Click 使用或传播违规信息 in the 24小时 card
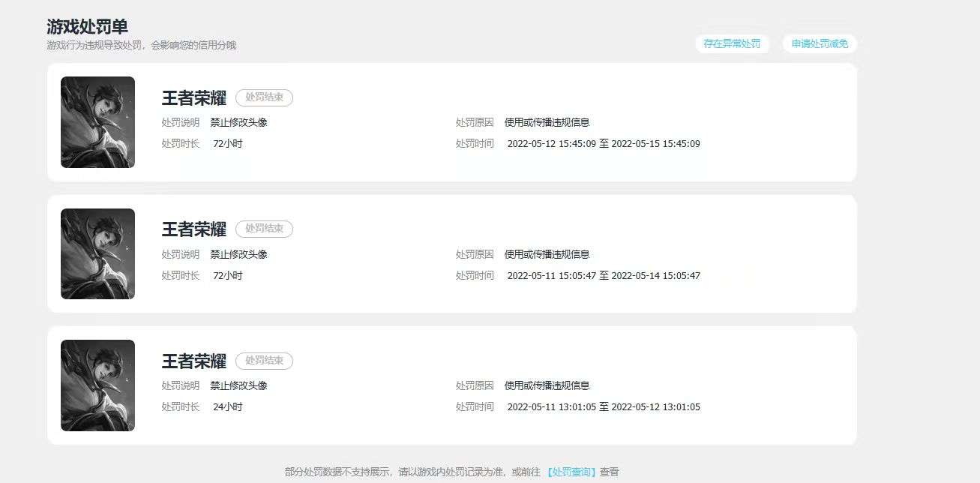Screen dimensions: 980x483 [547, 385]
